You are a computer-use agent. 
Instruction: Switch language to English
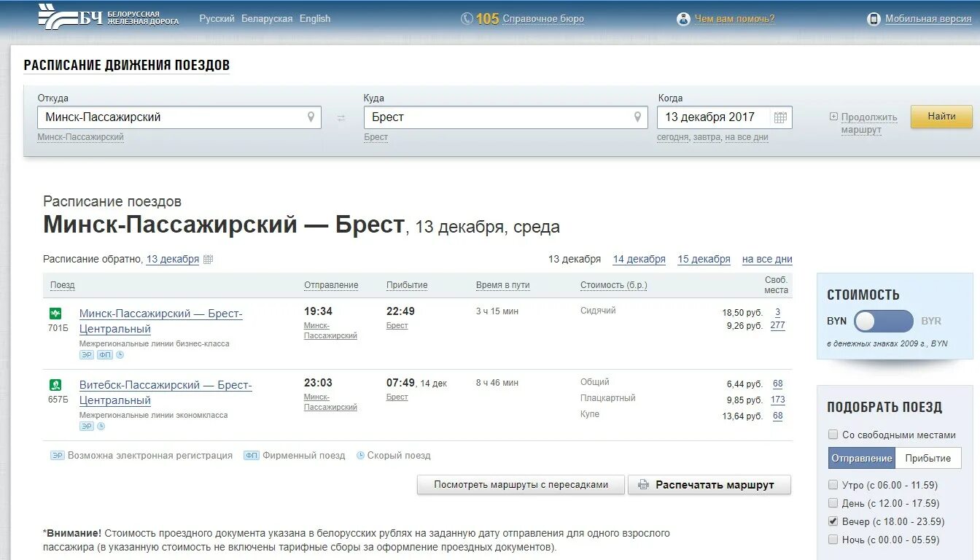click(315, 19)
